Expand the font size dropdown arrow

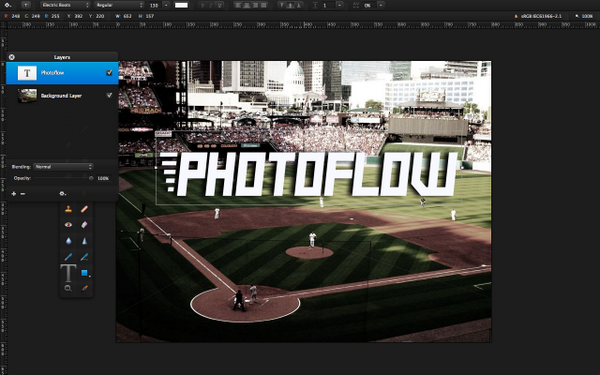(166, 5)
